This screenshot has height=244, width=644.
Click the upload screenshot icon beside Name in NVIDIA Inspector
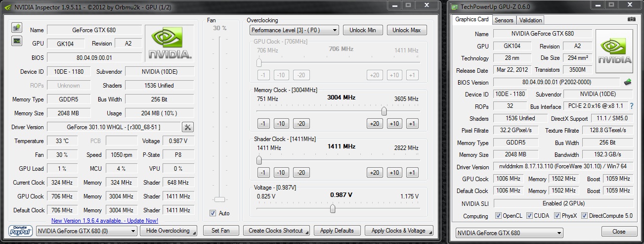click(16, 27)
